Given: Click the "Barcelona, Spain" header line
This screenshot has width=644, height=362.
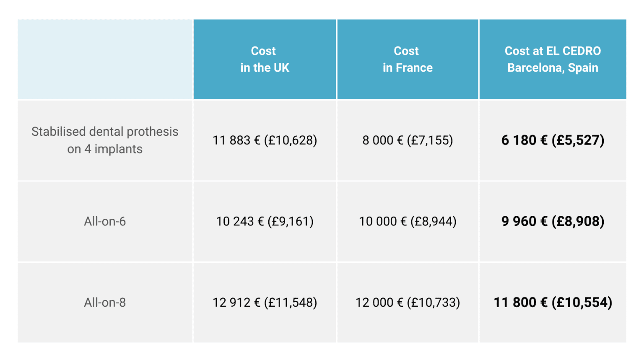Looking at the screenshot, I should click(553, 68).
